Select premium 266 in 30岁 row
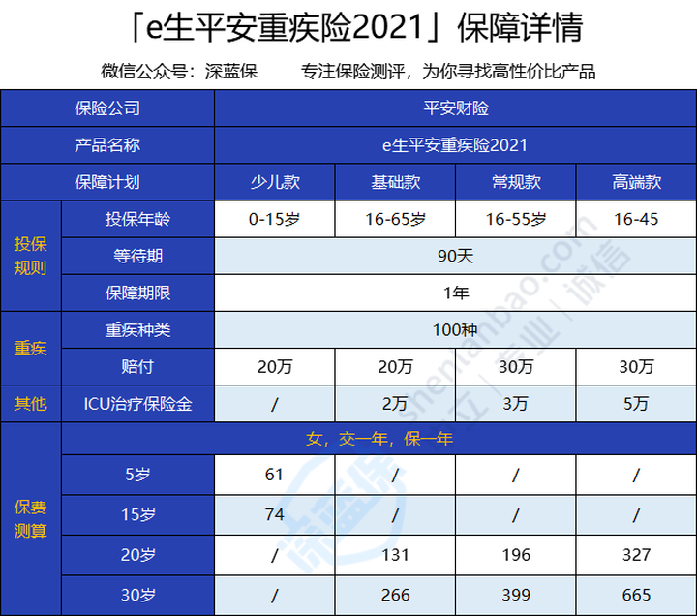The image size is (697, 616). [x=395, y=595]
